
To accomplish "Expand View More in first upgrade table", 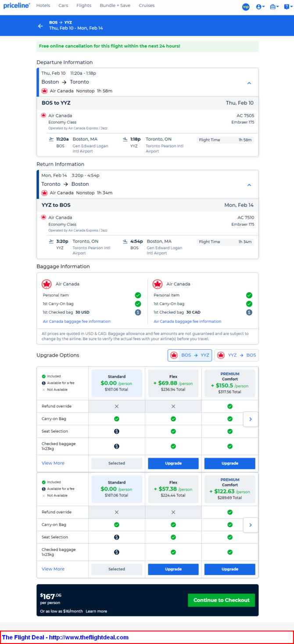I will 53,463.
